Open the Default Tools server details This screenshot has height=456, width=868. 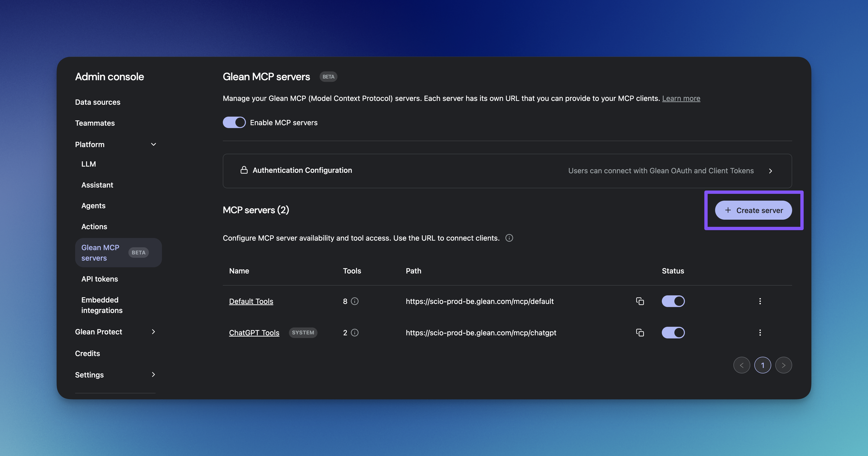click(x=251, y=301)
